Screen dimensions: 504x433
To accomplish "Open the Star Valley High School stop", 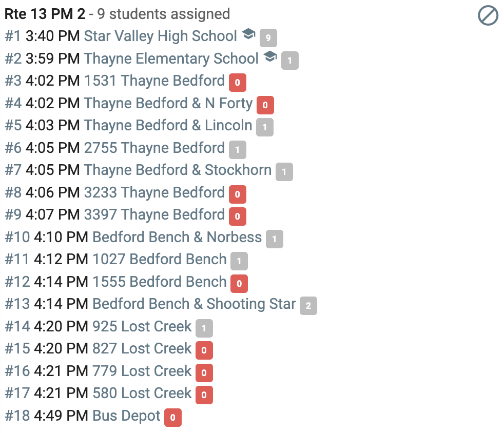I will click(161, 36).
